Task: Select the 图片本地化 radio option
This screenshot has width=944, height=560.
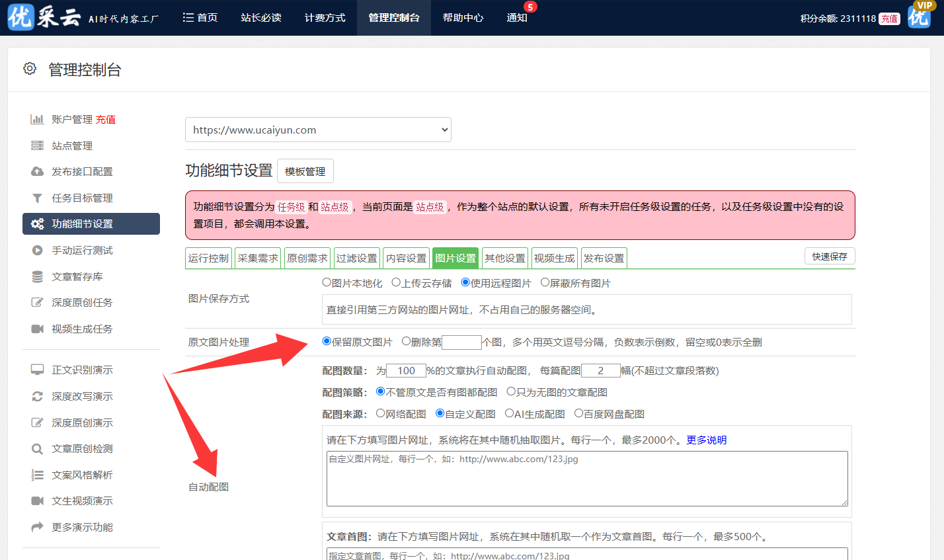Action: click(x=327, y=282)
